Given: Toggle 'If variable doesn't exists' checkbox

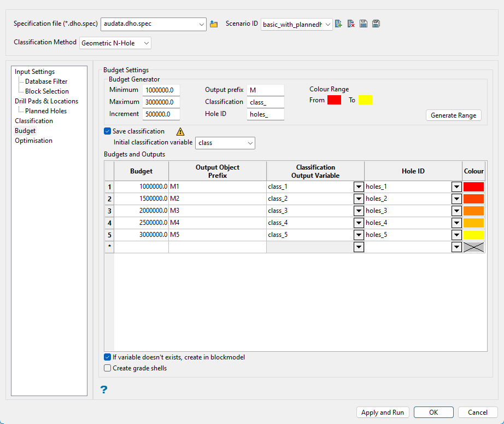Looking at the screenshot, I should tap(108, 357).
